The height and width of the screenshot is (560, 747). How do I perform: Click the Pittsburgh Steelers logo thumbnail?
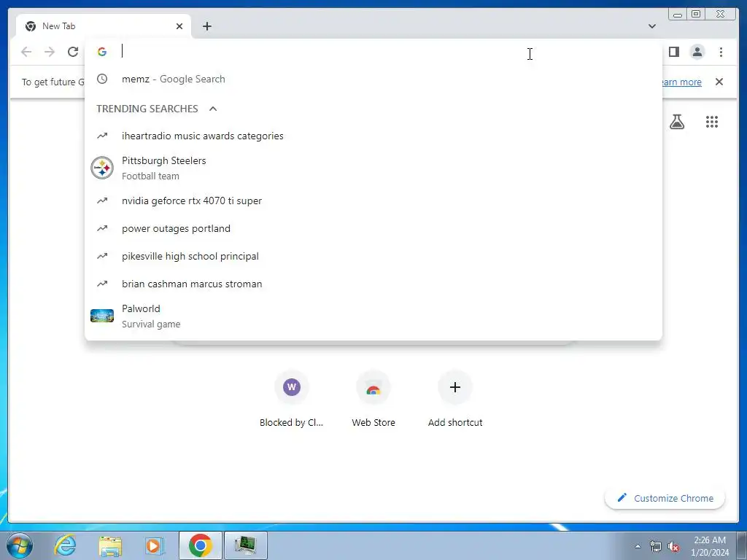tap(102, 168)
